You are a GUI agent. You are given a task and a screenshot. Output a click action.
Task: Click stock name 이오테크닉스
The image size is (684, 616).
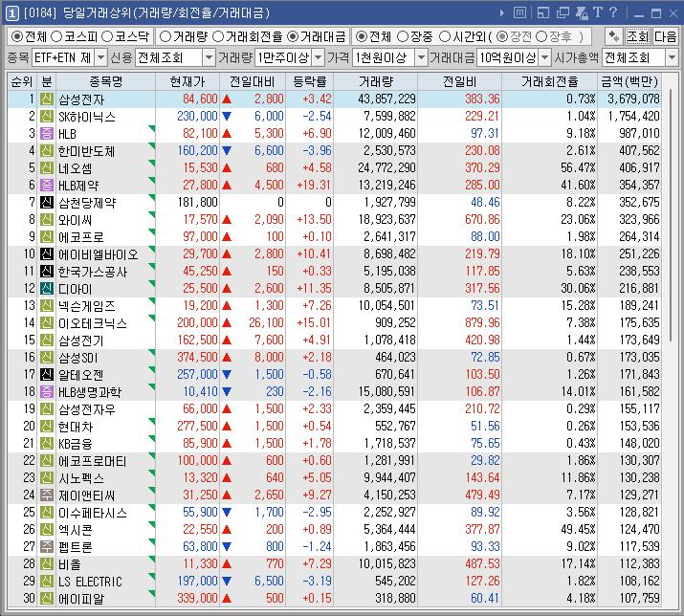point(93,323)
